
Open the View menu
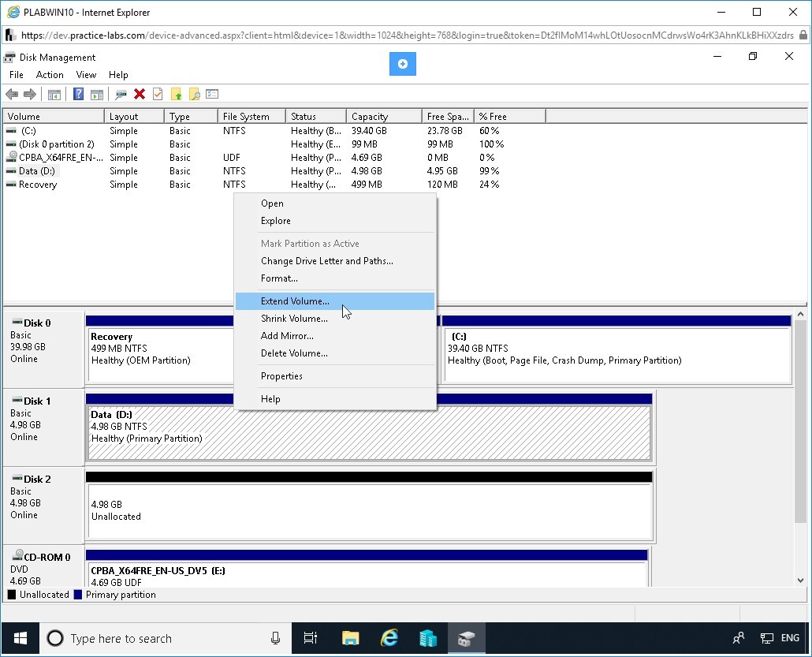coord(86,75)
